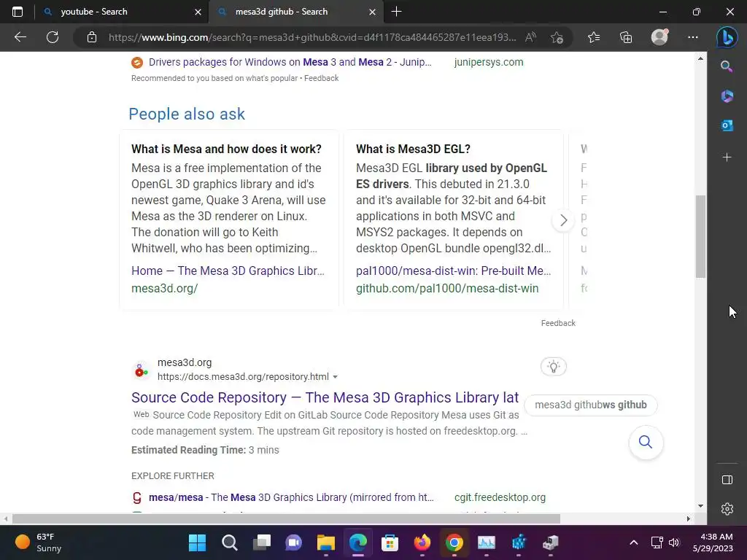Open Firefox from the taskbar
747x560 pixels.
[x=422, y=542]
